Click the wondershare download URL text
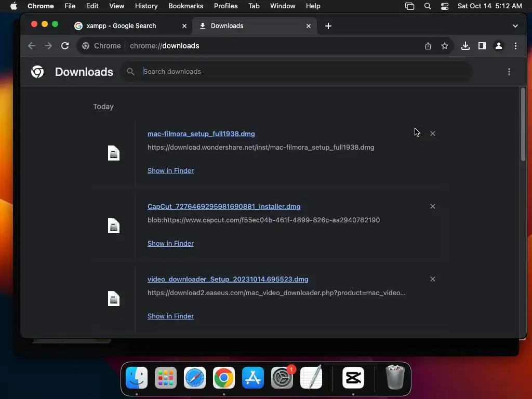Viewport: 532px width, 399px height. 261,147
